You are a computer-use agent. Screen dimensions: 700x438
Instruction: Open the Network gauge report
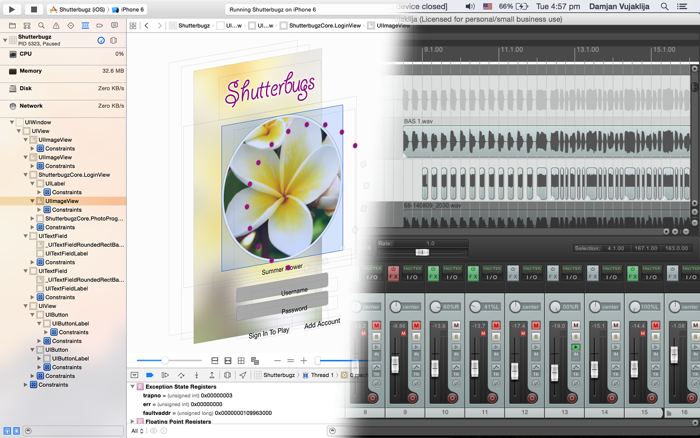click(31, 105)
